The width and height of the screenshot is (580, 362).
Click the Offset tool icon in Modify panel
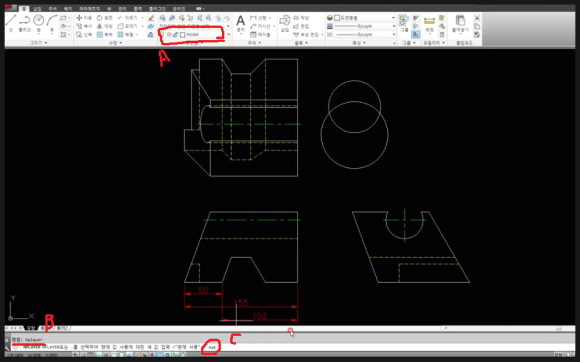coord(151,34)
